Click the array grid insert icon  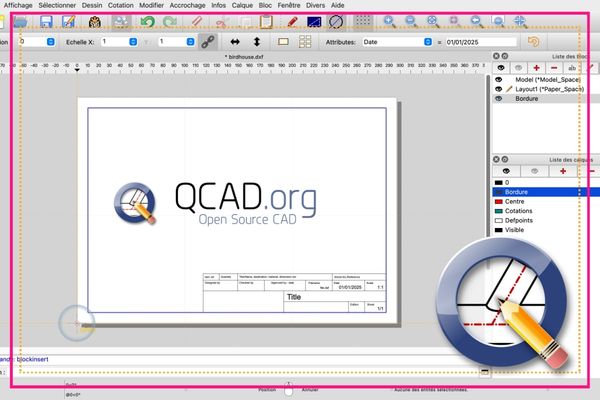click(x=305, y=42)
